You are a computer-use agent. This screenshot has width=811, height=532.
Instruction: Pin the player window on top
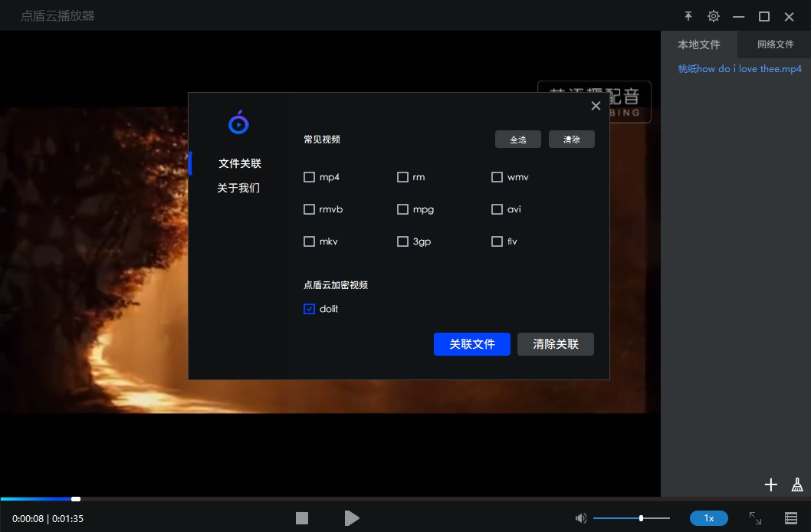tap(688, 15)
